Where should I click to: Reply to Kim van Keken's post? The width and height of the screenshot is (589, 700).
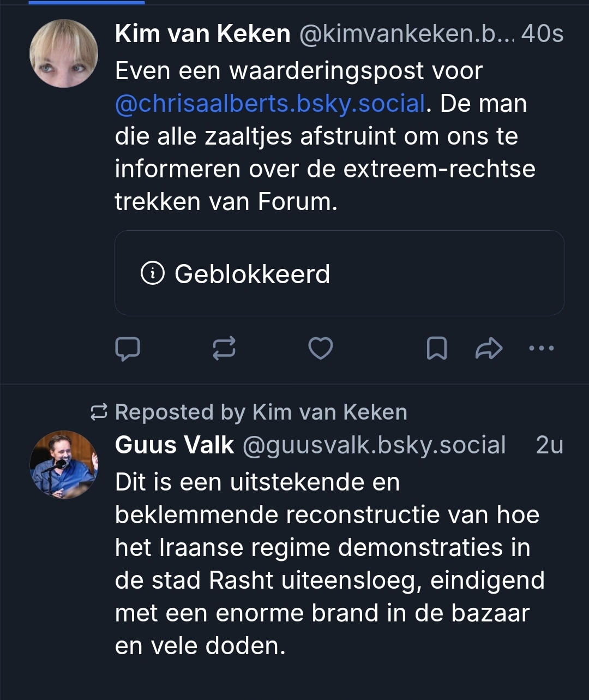point(128,349)
